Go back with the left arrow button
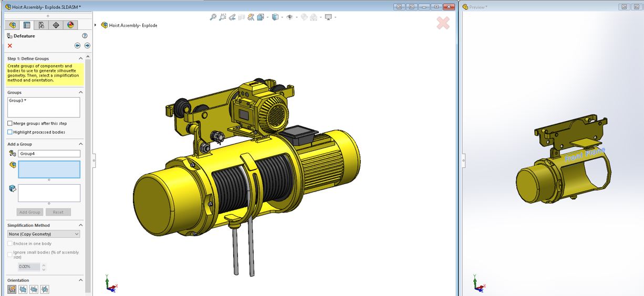The height and width of the screenshot is (296, 644). [x=78, y=46]
